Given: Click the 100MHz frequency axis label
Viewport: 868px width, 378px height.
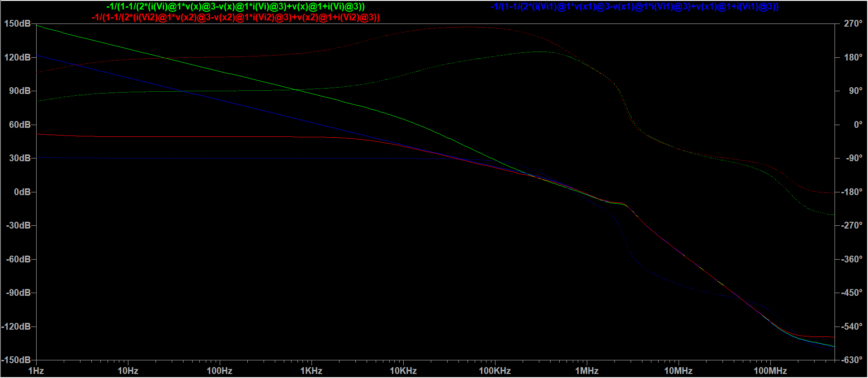Looking at the screenshot, I should click(770, 371).
